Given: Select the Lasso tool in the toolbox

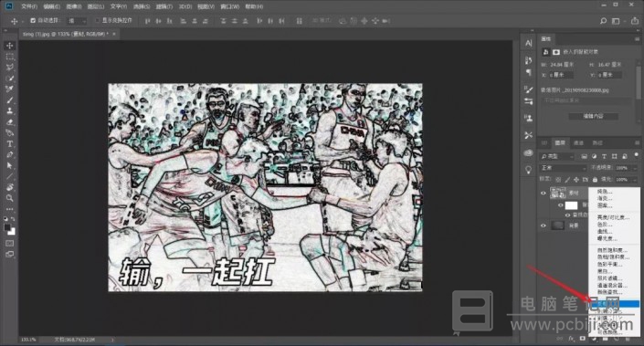Looking at the screenshot, I should click(x=9, y=67).
